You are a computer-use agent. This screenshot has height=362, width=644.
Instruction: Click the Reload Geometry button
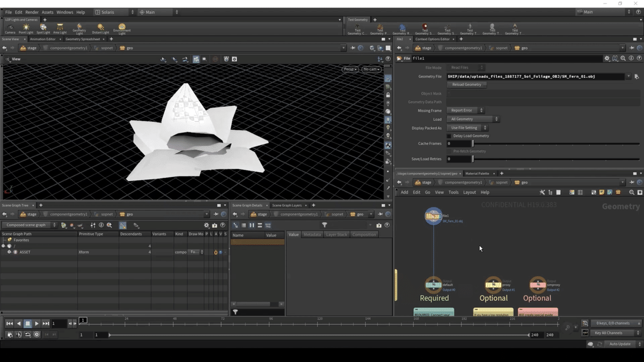point(466,85)
